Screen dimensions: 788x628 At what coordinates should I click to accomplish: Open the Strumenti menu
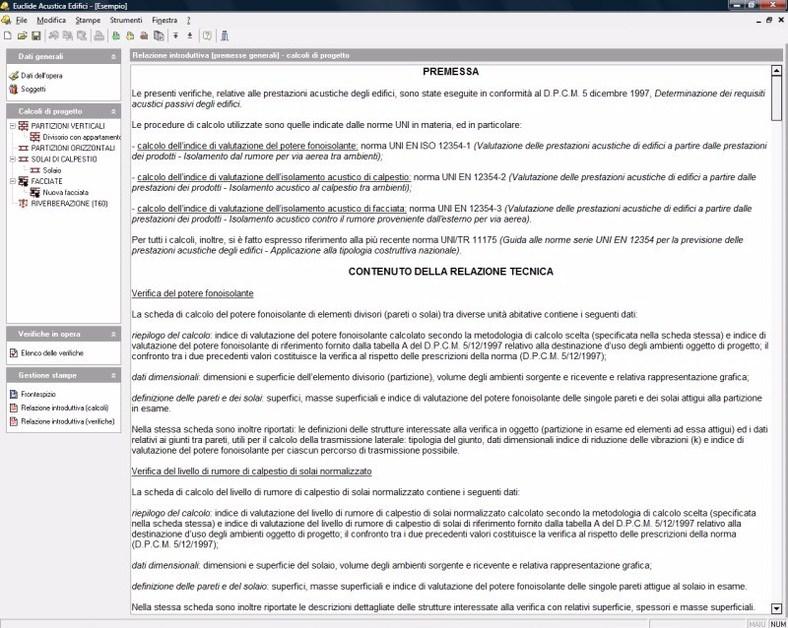[x=126, y=20]
